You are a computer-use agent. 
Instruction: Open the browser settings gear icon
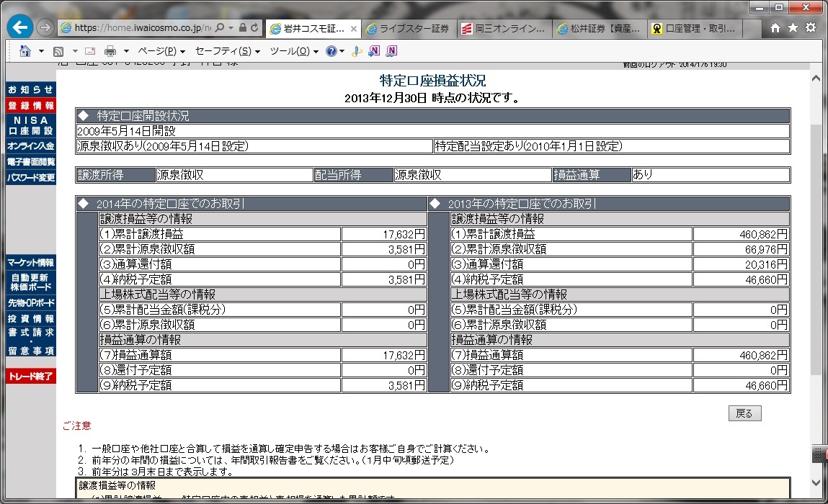[x=811, y=28]
